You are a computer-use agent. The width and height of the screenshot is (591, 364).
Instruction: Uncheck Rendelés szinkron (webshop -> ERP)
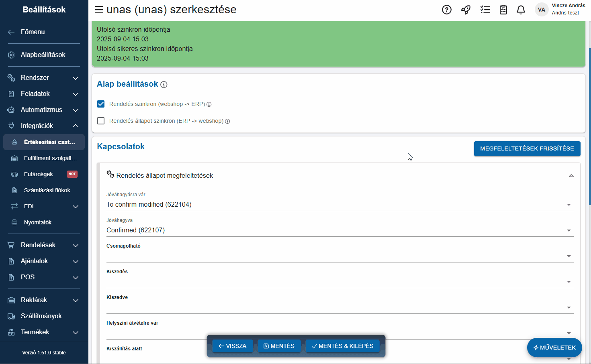101,104
